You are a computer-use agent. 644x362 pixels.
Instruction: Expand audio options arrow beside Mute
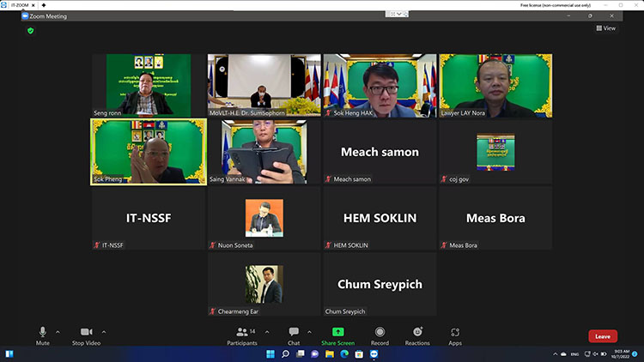58,331
